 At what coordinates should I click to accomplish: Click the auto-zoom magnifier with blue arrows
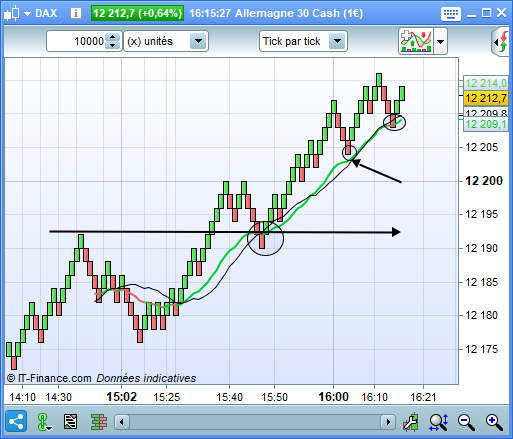click(439, 422)
